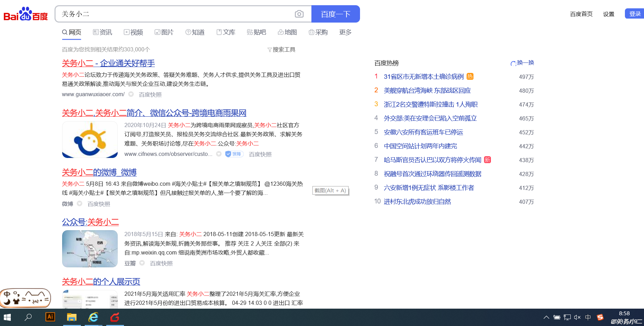Open hot topic 31省区市无新增本土确诊病例
The height and width of the screenshot is (326, 644).
pos(424,77)
